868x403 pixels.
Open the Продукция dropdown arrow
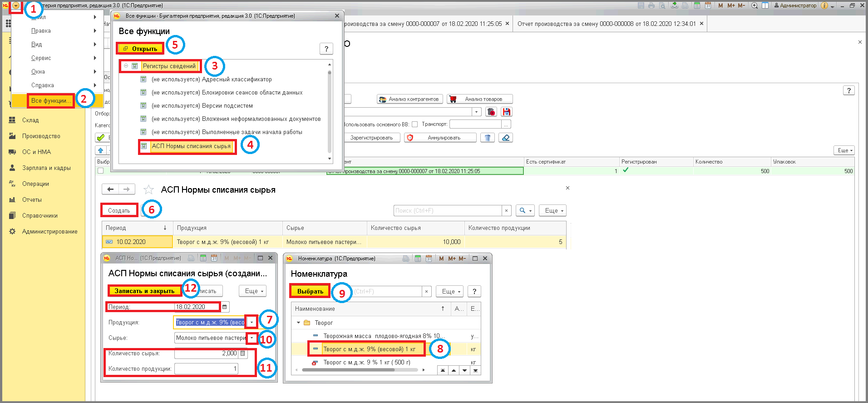click(x=252, y=322)
